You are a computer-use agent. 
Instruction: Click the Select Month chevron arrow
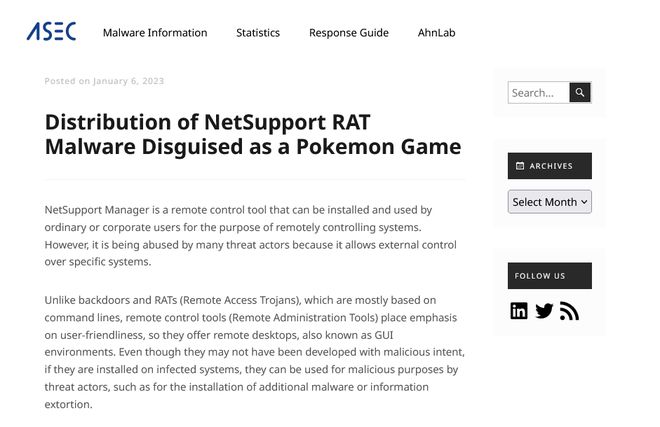coord(584,202)
